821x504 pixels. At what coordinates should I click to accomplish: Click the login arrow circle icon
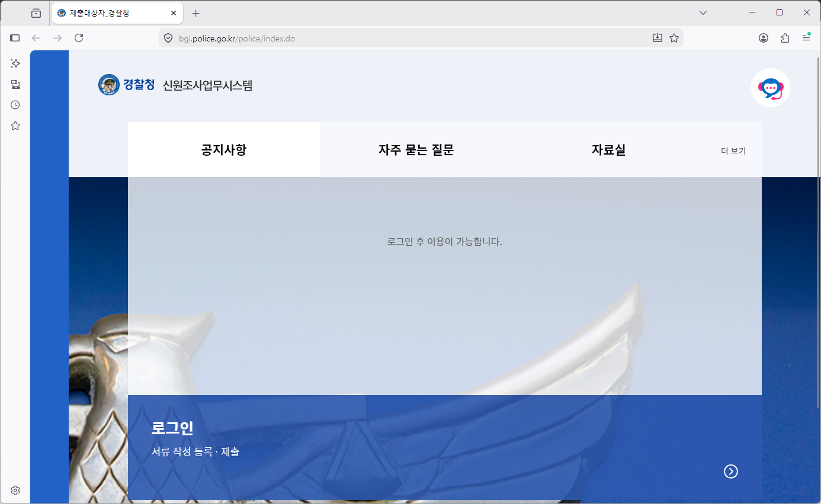[x=731, y=471]
